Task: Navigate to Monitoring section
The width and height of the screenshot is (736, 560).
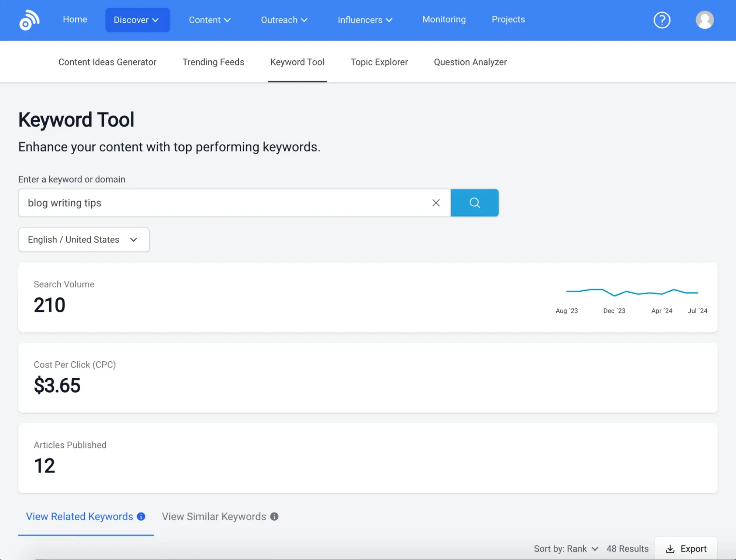Action: point(444,20)
